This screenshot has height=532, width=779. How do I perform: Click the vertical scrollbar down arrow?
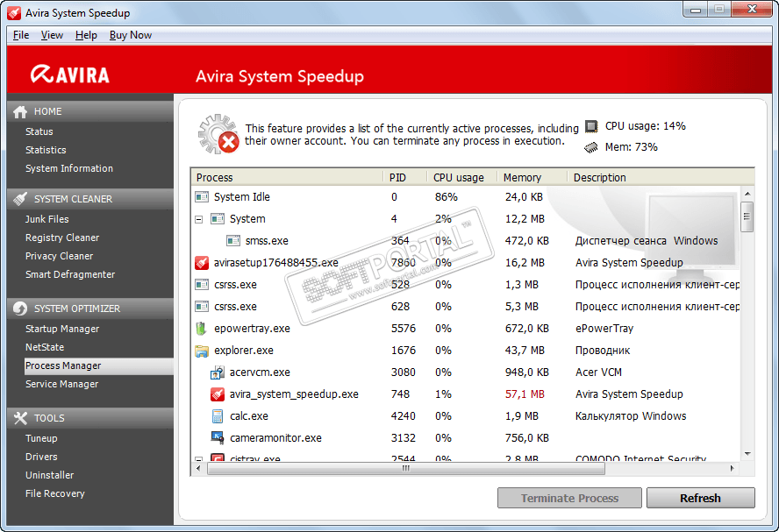(747, 454)
